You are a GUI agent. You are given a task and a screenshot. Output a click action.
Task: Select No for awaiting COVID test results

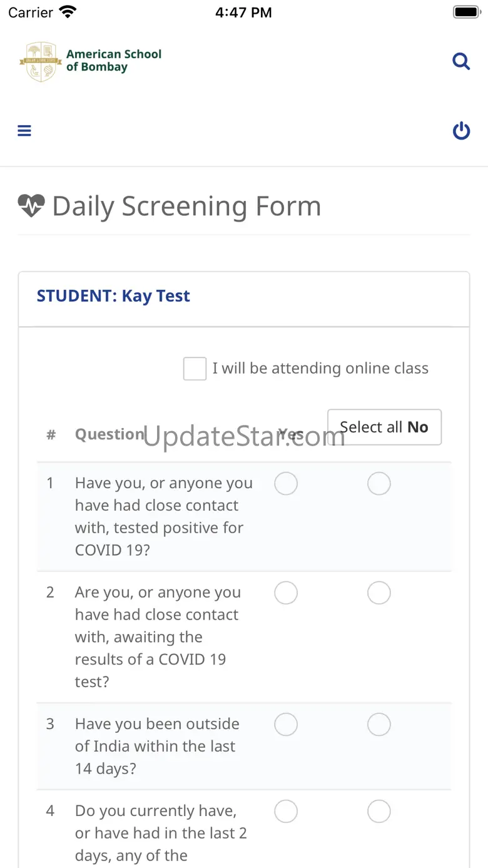tap(379, 593)
